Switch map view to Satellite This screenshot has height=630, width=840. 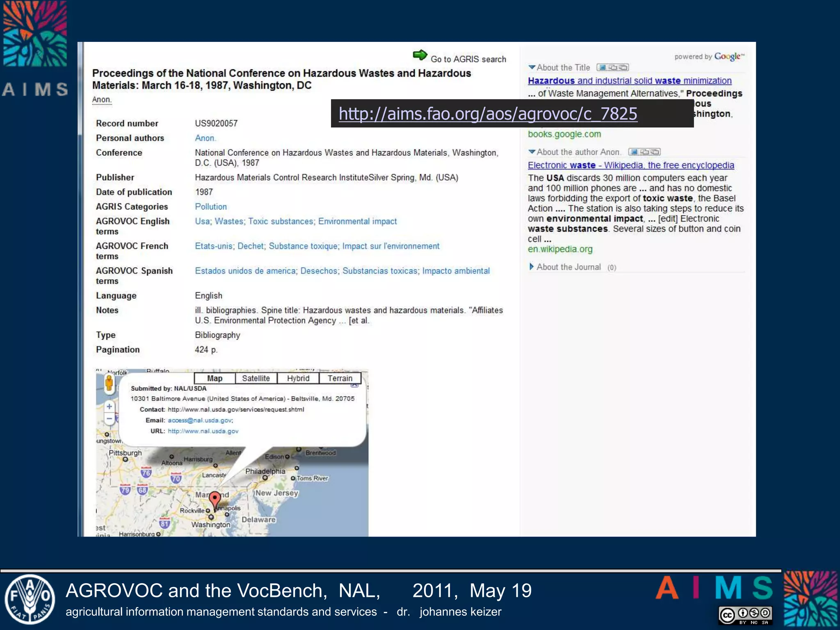pyautogui.click(x=256, y=378)
